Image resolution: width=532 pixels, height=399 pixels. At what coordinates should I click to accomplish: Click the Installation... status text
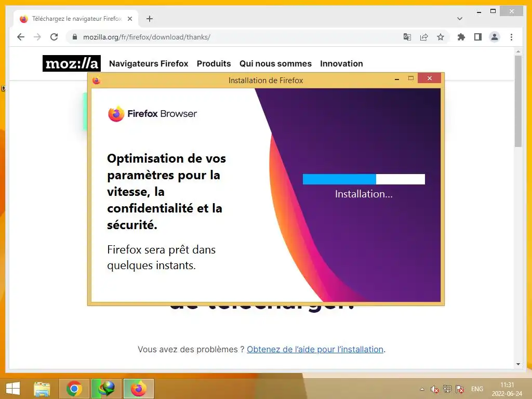tap(364, 194)
